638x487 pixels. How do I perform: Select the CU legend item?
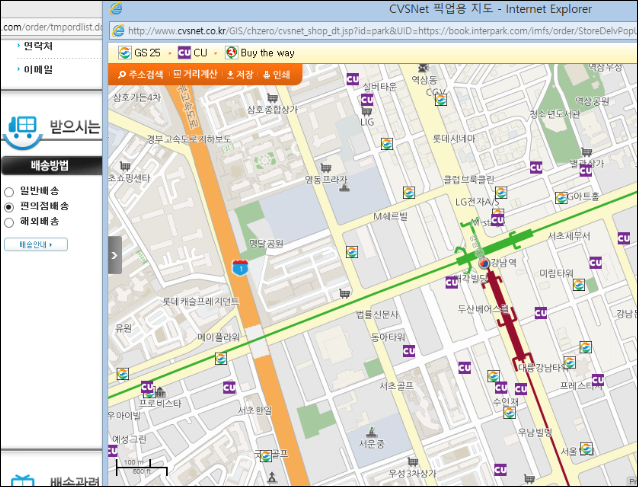click(193, 53)
